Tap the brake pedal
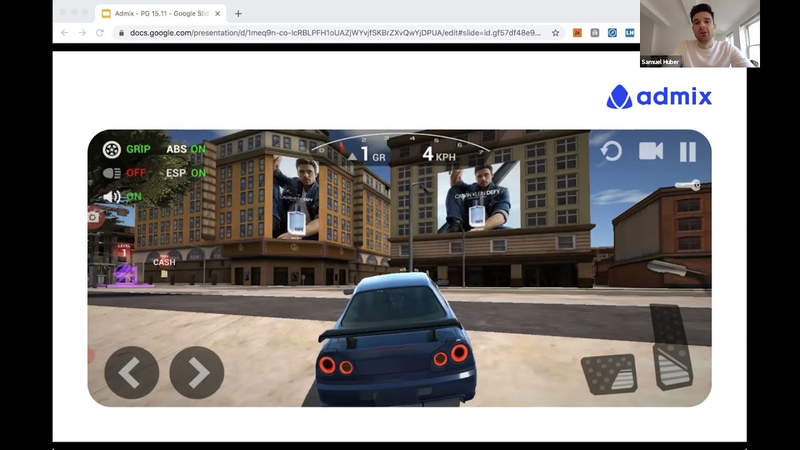Image resolution: width=800 pixels, height=450 pixels. pyautogui.click(x=610, y=374)
